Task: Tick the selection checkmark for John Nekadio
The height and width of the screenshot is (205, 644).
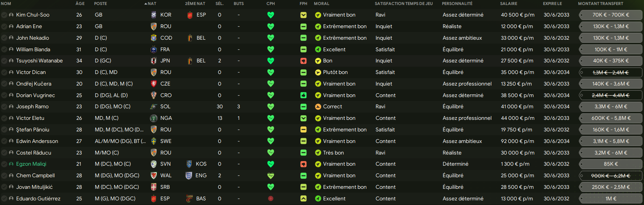Action: point(4,38)
